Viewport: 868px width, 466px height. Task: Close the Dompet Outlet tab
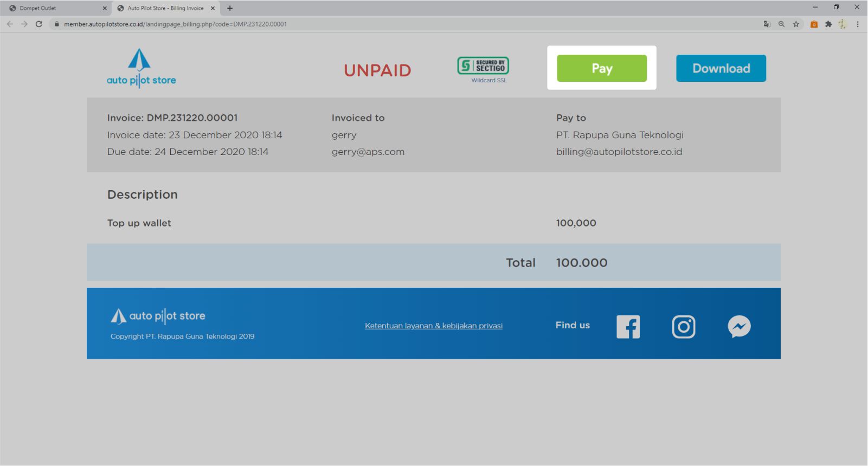point(105,8)
